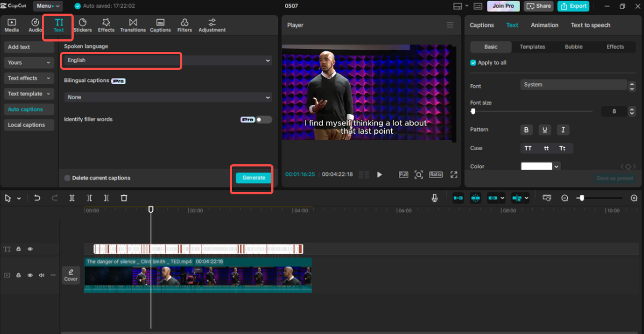Switch to the Transitions panel
Image resolution: width=644 pixels, height=334 pixels.
coord(133,25)
